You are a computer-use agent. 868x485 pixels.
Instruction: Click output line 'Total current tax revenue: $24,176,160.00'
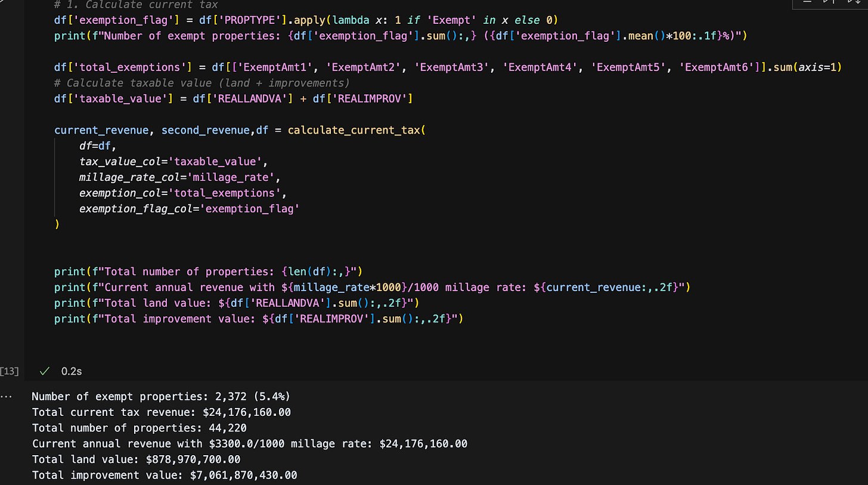click(162, 412)
